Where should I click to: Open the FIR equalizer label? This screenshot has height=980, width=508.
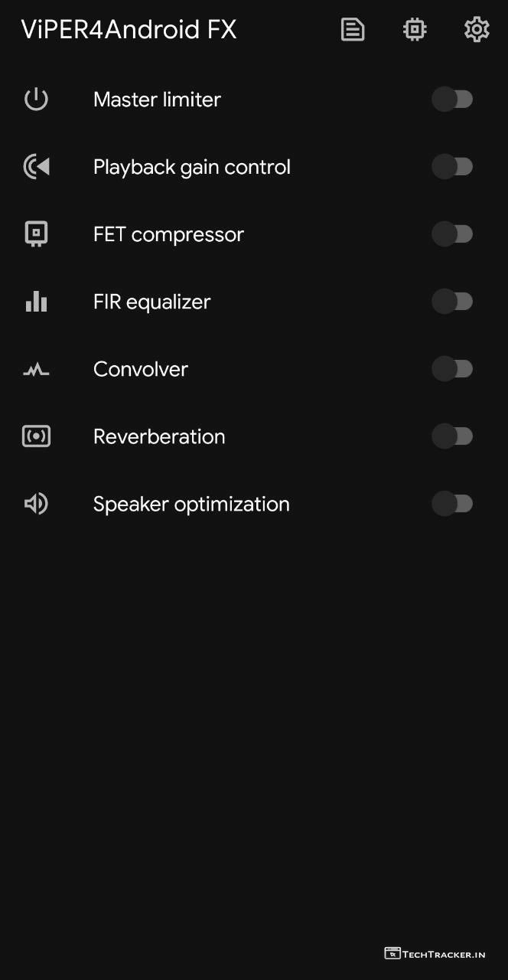coord(151,302)
